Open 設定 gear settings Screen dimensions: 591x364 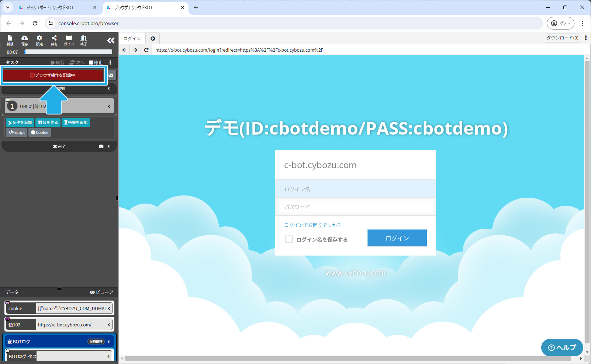pyautogui.click(x=39, y=40)
